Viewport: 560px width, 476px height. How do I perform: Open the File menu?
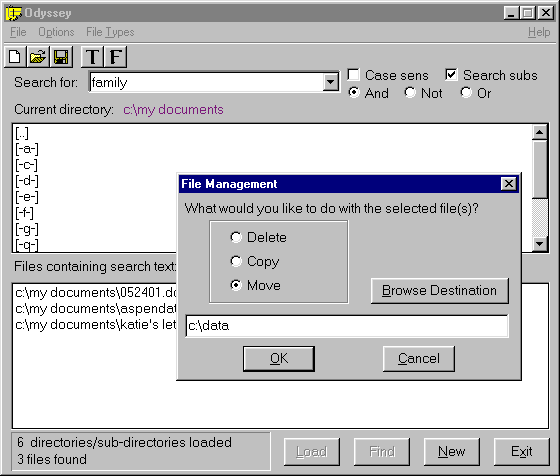pyautogui.click(x=18, y=32)
